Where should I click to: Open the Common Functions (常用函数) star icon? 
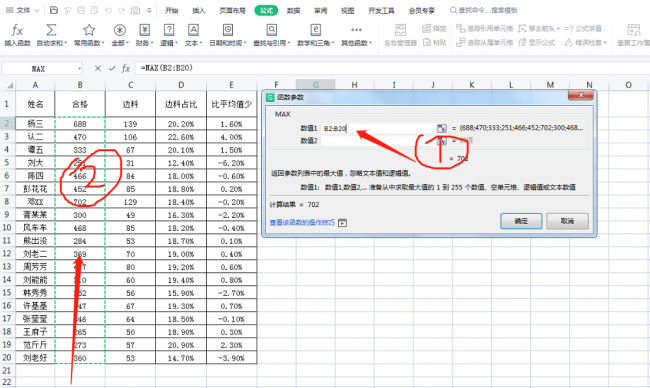point(89,30)
